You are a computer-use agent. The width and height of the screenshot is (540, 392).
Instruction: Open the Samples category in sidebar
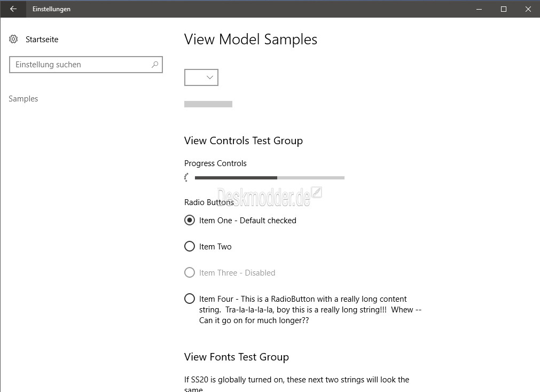tap(24, 98)
